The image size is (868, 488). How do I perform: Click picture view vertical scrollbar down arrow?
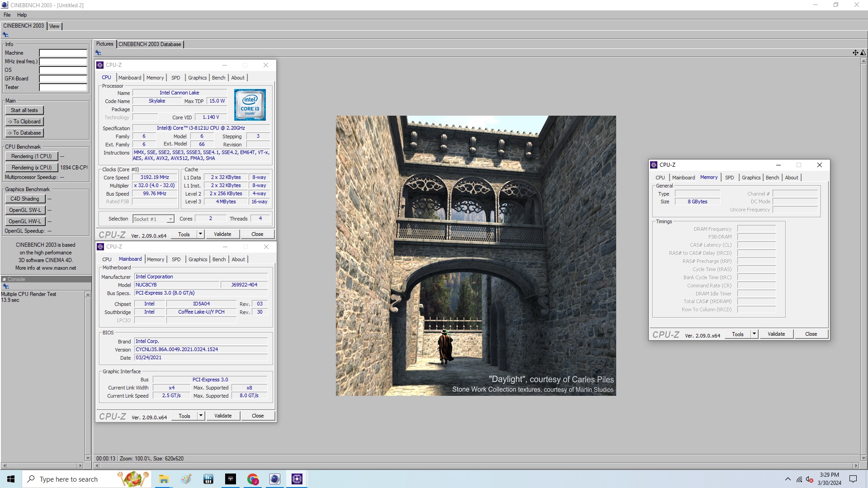(x=863, y=458)
